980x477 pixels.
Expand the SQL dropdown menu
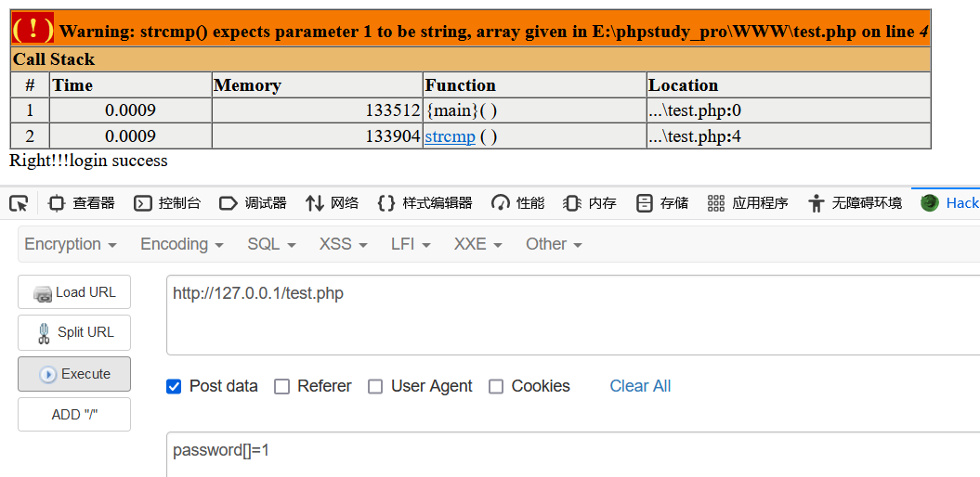[271, 244]
